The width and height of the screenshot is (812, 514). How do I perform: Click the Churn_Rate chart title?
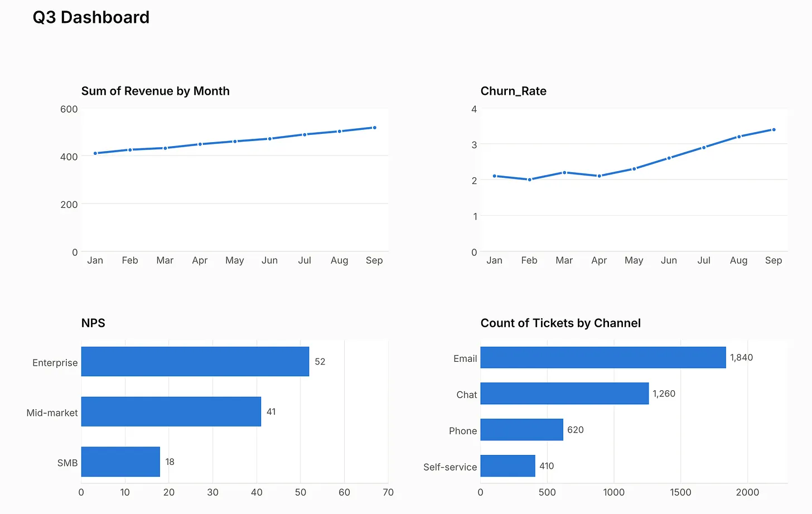pos(514,91)
